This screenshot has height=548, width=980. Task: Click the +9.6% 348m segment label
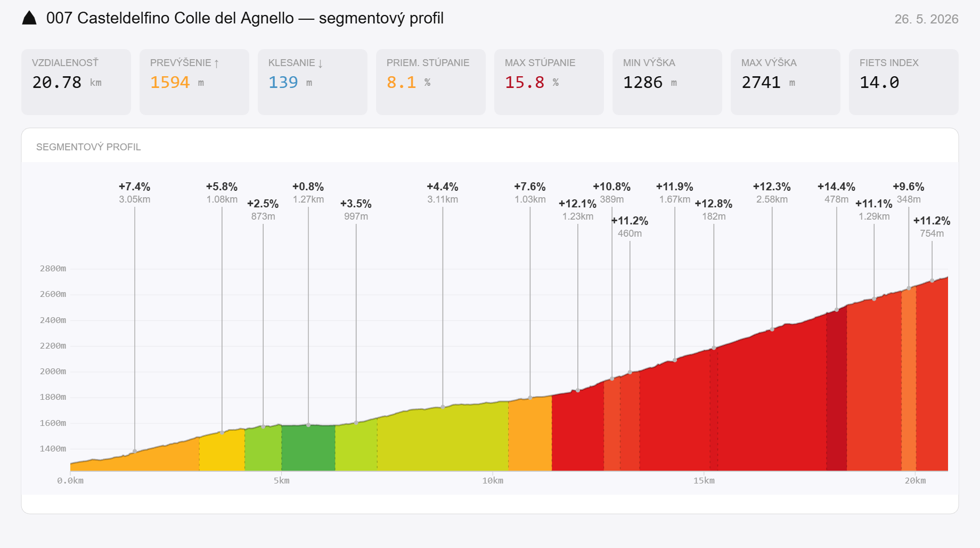click(x=909, y=193)
